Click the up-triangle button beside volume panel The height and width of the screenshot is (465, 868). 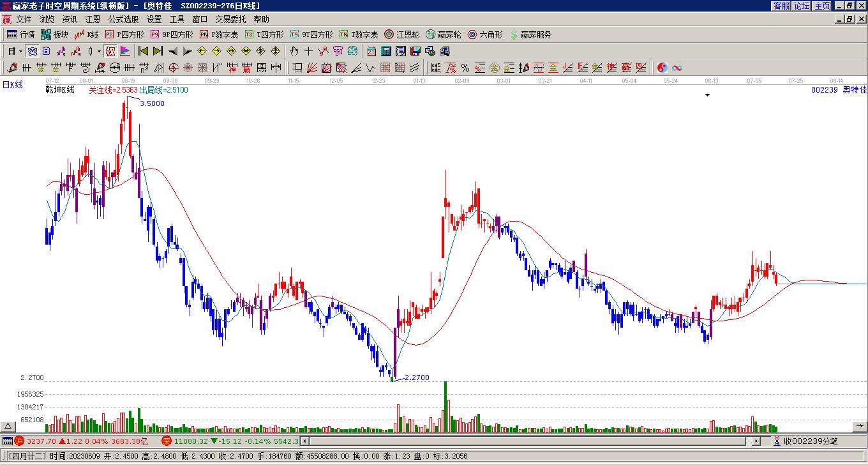(8, 426)
